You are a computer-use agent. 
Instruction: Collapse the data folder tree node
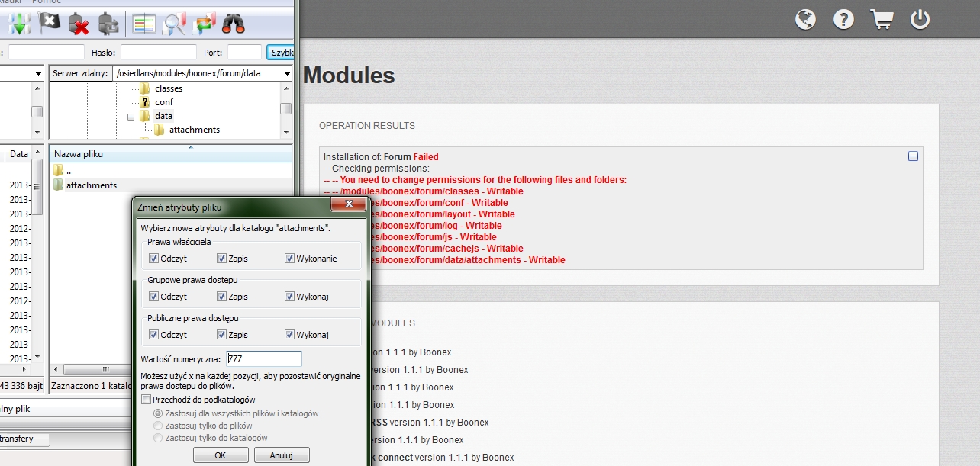pyautogui.click(x=131, y=117)
